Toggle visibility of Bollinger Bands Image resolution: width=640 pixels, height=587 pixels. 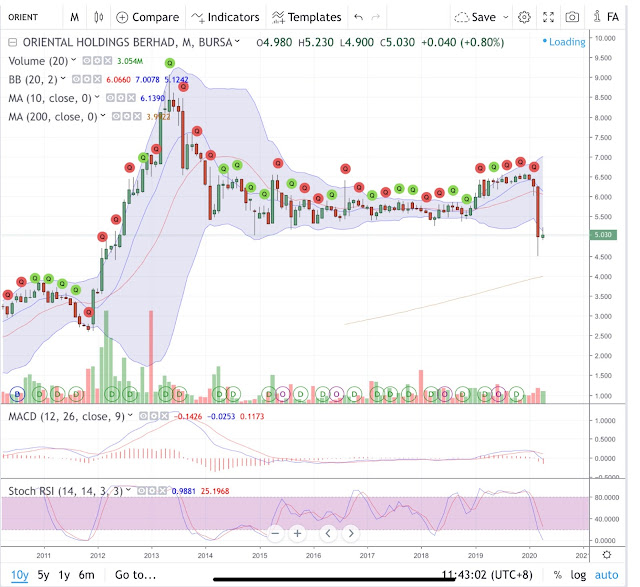click(x=76, y=79)
